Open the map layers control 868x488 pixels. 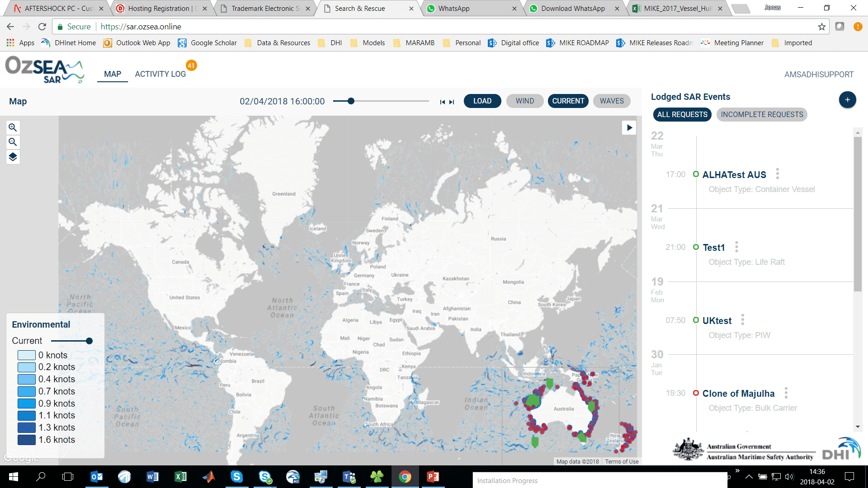pos(13,157)
